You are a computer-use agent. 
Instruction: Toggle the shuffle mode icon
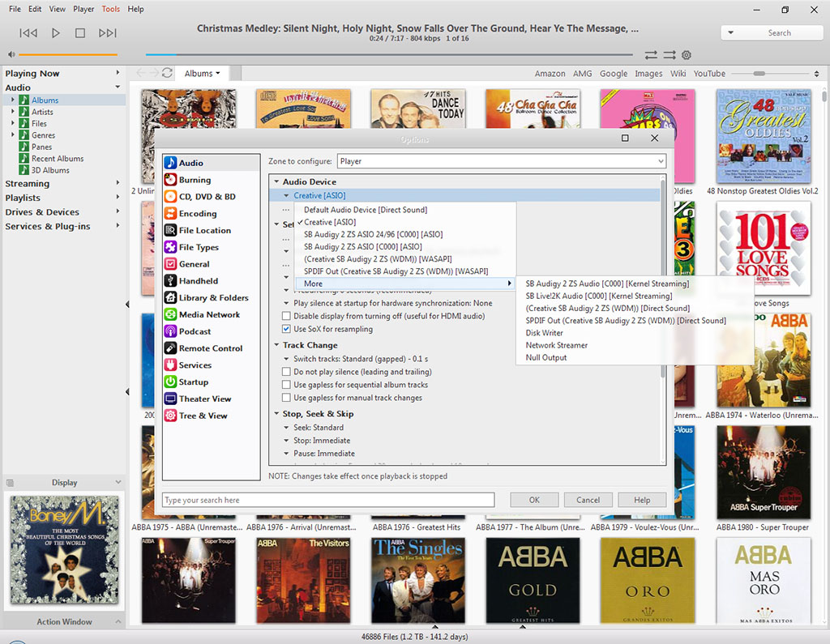[670, 55]
